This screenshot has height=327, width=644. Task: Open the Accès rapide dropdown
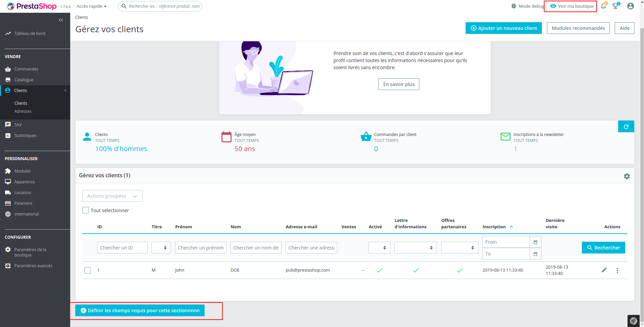coord(91,6)
